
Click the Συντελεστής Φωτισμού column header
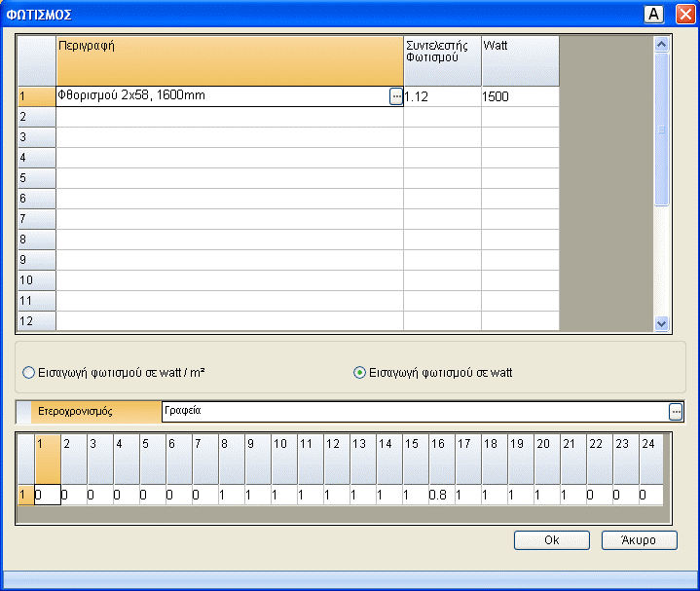click(x=442, y=61)
